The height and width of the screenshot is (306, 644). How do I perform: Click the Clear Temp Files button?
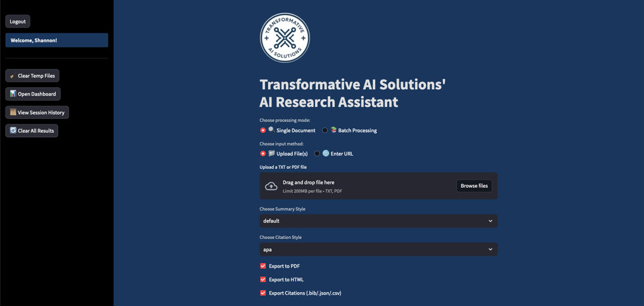pos(32,76)
